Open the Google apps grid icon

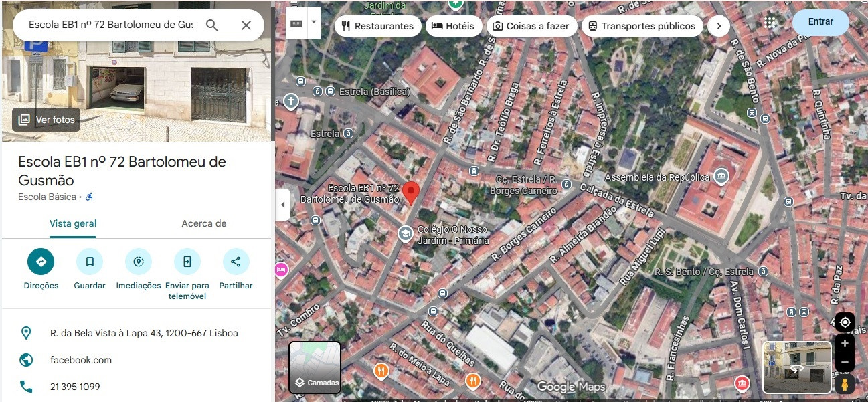coord(770,23)
